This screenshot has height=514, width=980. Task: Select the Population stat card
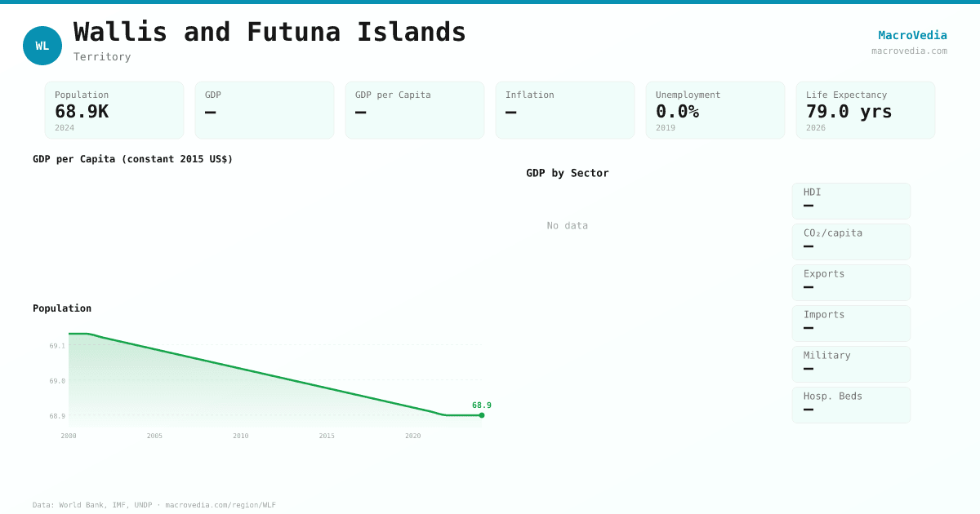(x=114, y=110)
